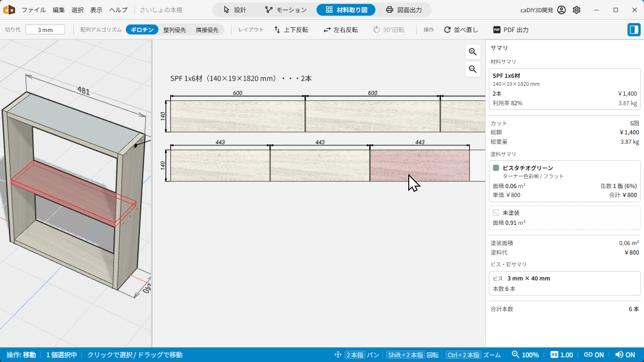This screenshot has height=362, width=644.
Task: Open the 表示 menu
Action: [96, 10]
